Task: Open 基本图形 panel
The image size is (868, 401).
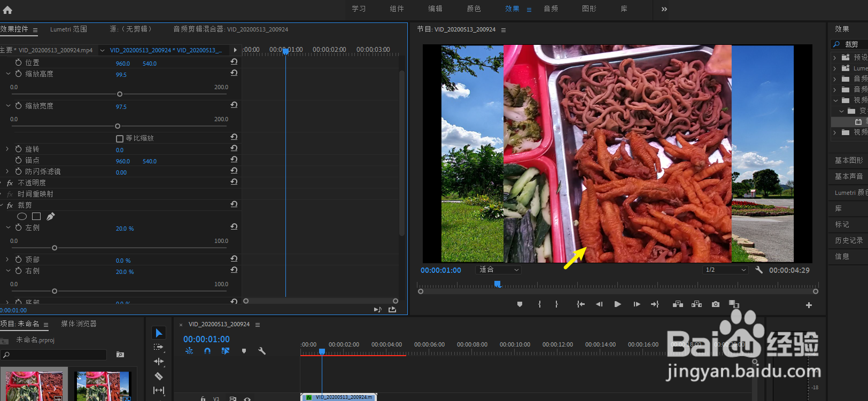Action: [849, 160]
